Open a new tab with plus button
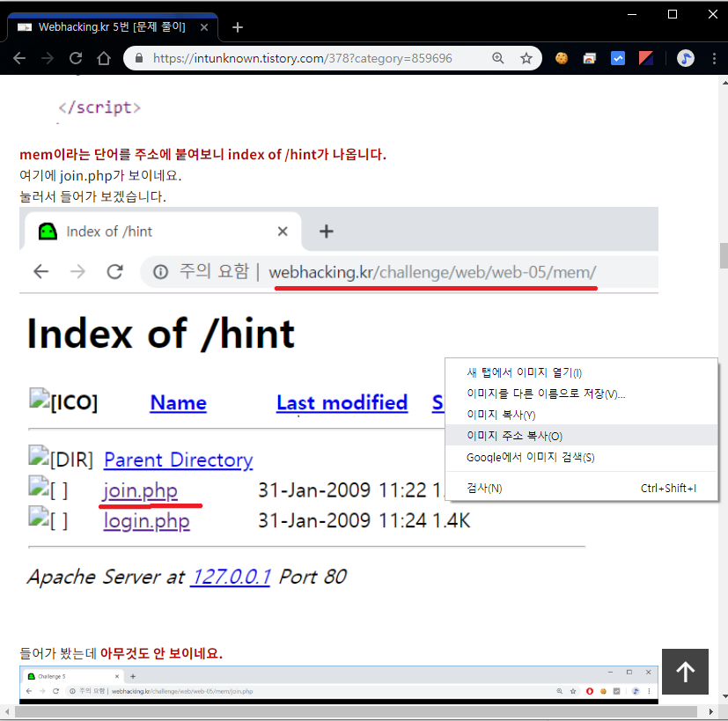The height and width of the screenshot is (721, 728). [238, 27]
